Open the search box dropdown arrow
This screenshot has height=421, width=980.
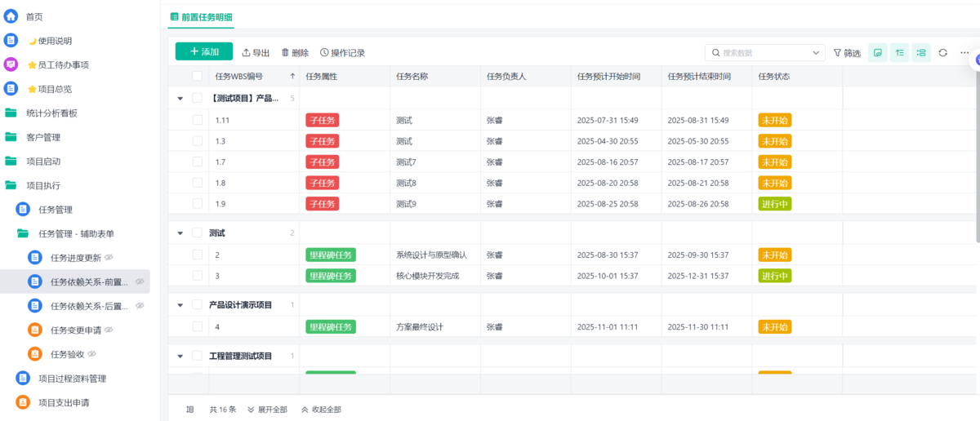817,53
